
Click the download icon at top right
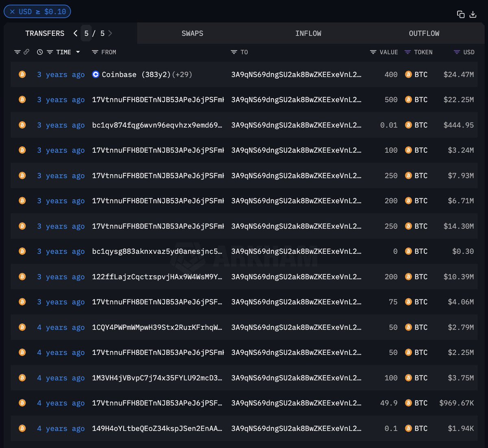pos(473,14)
